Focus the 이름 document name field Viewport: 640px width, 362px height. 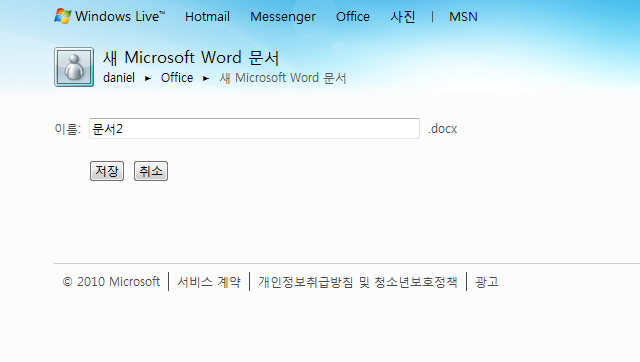tap(254, 129)
